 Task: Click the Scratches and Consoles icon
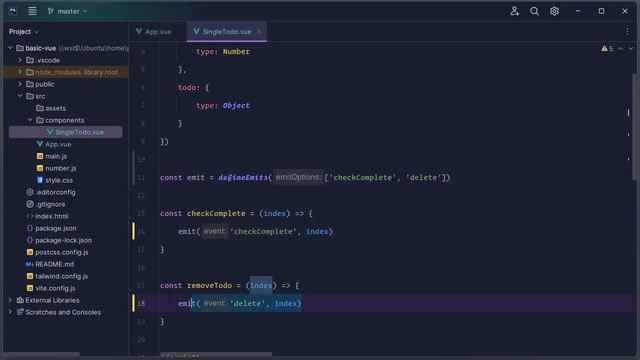click(20, 312)
